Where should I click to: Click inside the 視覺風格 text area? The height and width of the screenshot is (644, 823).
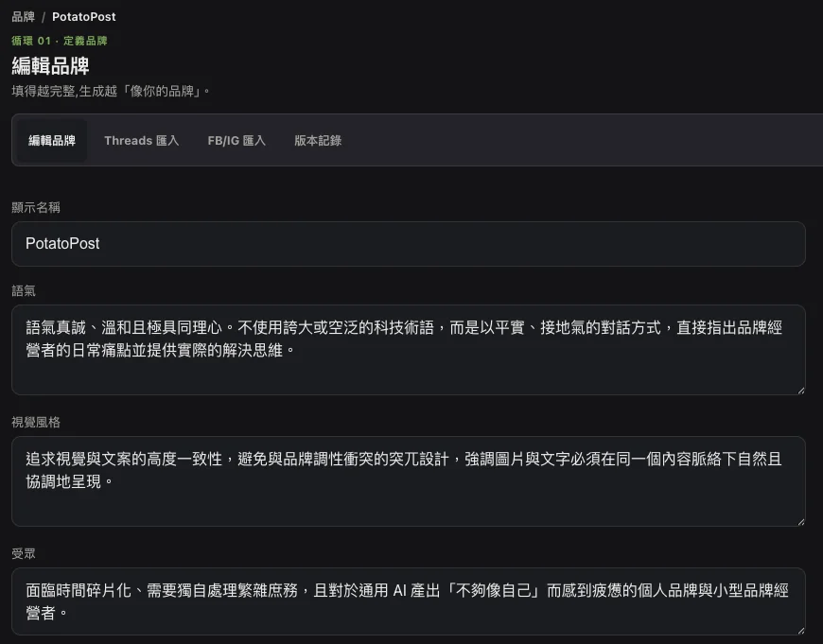(x=409, y=480)
